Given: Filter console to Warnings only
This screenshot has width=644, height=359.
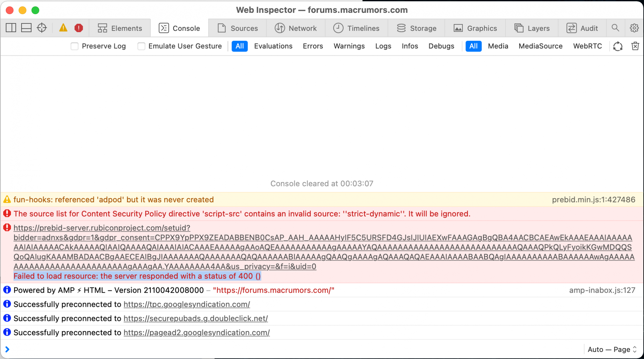Looking at the screenshot, I should 349,46.
